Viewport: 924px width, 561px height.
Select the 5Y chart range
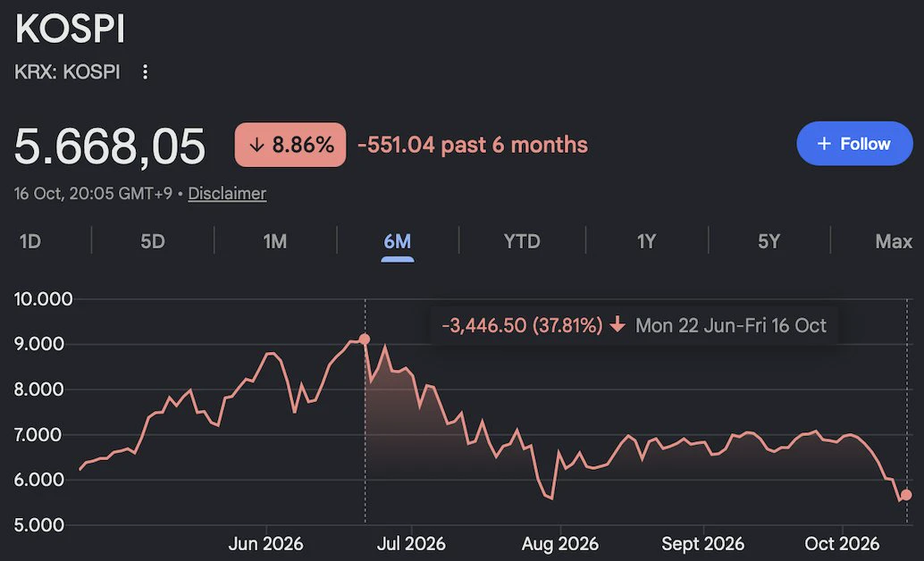[x=769, y=241]
